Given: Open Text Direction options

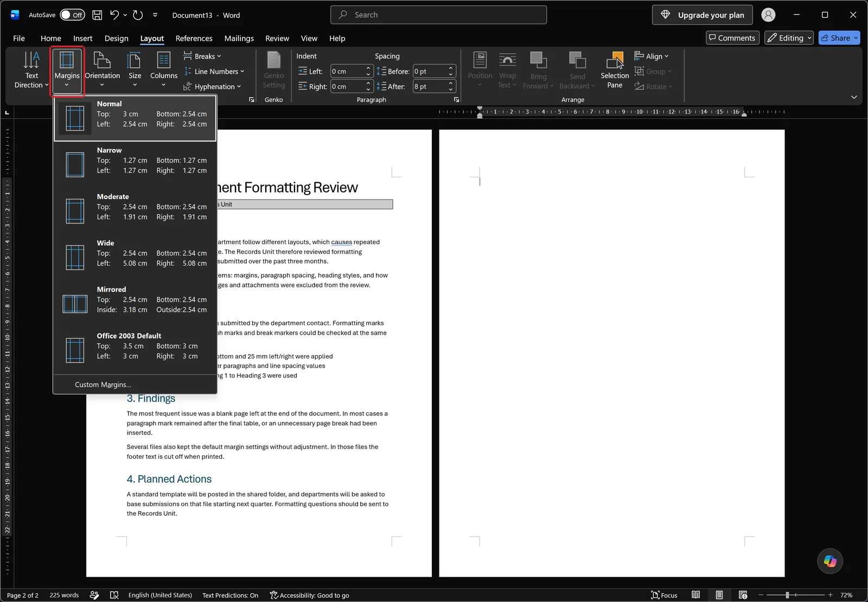Looking at the screenshot, I should coord(31,69).
